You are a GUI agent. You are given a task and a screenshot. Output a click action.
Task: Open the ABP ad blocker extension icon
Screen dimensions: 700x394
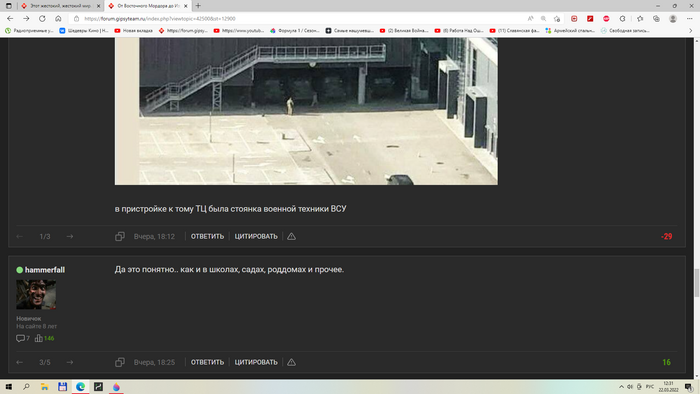(606, 19)
